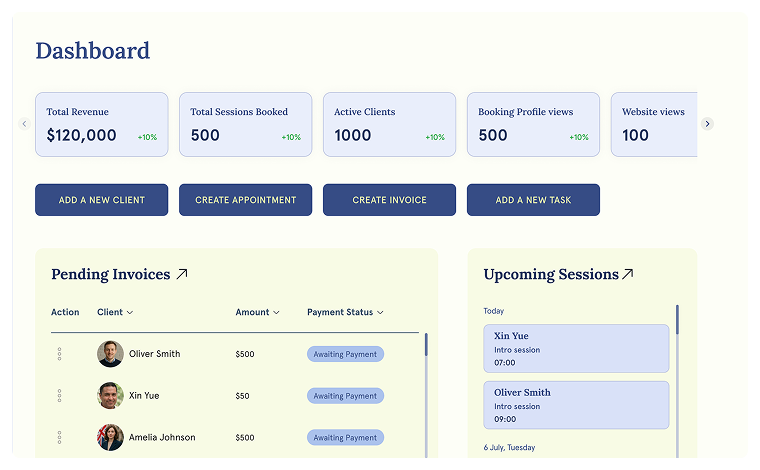Open action menu for Xin Yue invoice
760x470 pixels.
pos(59,396)
